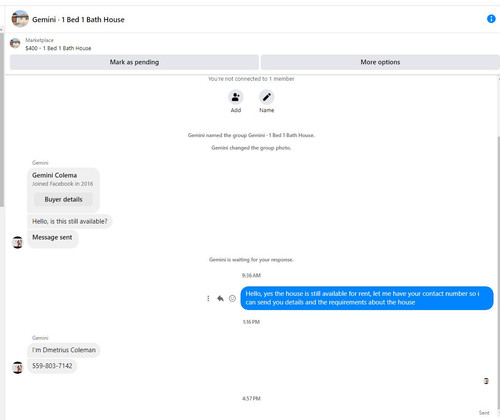
Task: Click 'Gemini changed the group photo' notice
Action: pyautogui.click(x=251, y=148)
